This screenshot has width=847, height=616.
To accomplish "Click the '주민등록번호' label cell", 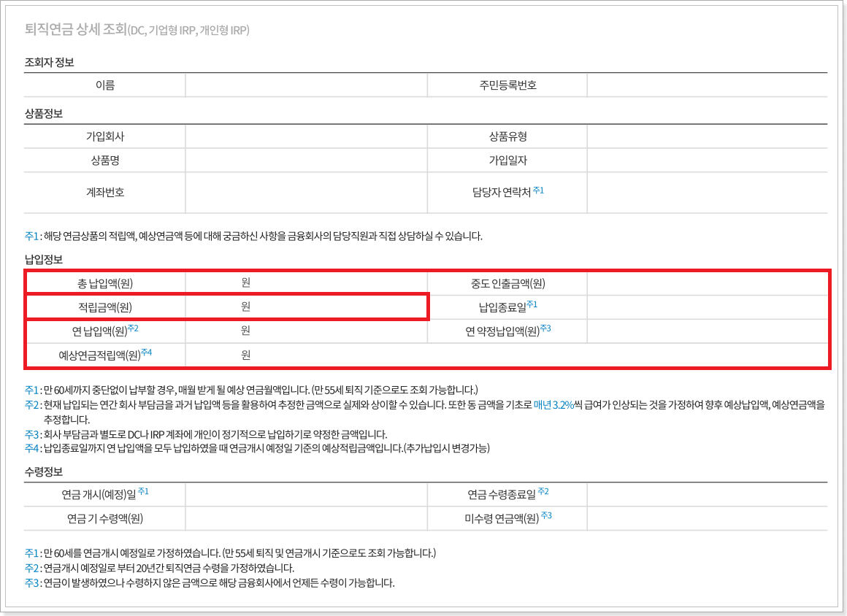I will (507, 85).
